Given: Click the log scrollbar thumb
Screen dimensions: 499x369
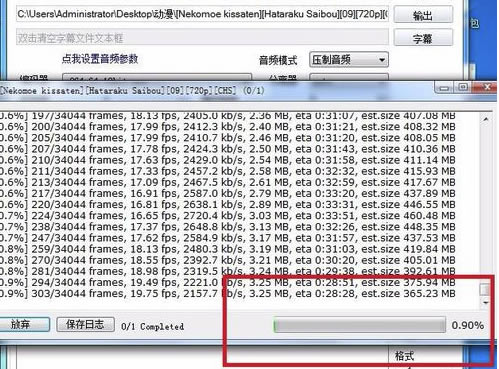Looking at the screenshot, I should click(x=486, y=289).
